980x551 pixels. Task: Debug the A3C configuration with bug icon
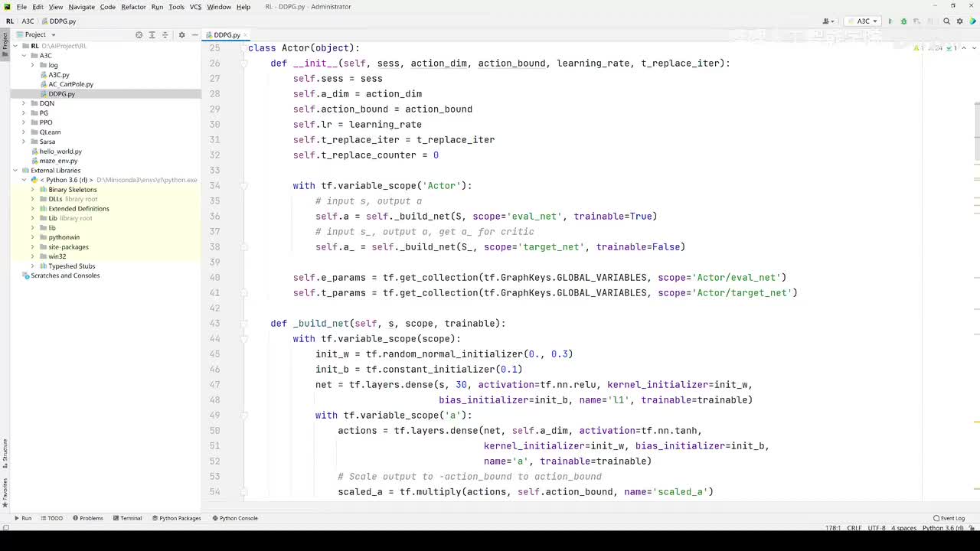tap(903, 21)
